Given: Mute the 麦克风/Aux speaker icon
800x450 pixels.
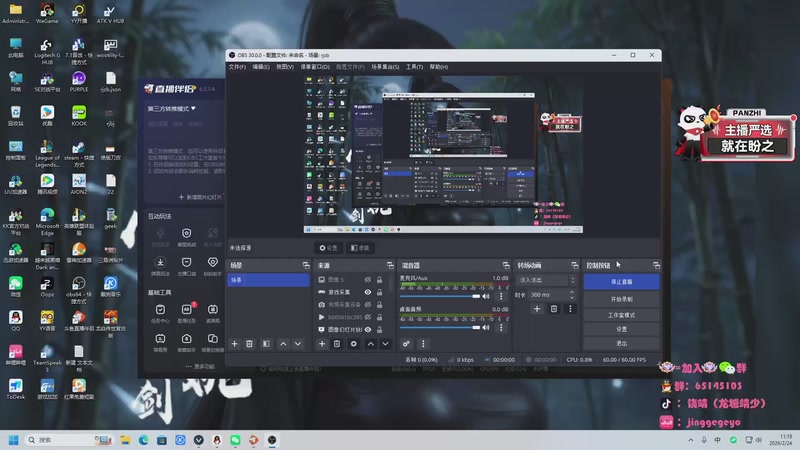Looking at the screenshot, I should [486, 296].
